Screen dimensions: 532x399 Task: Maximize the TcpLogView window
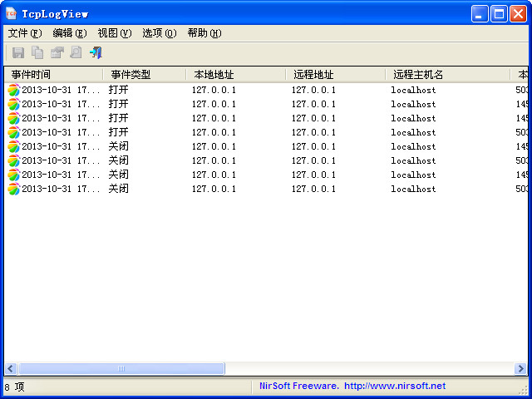(x=500, y=13)
